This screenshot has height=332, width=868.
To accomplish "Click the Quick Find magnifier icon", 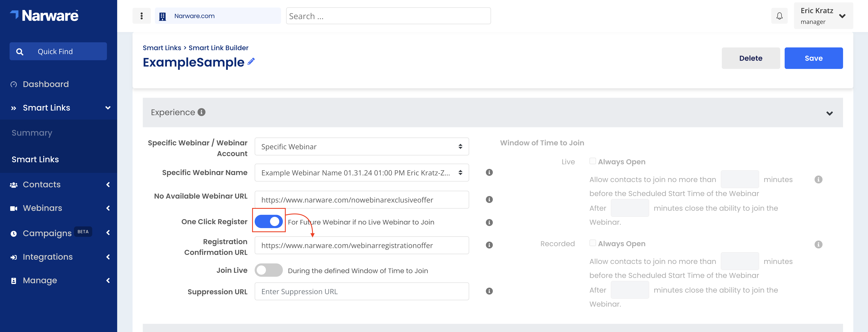I will click(19, 52).
